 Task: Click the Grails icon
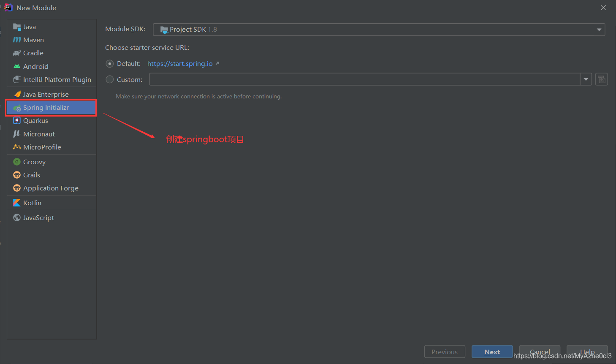(17, 175)
